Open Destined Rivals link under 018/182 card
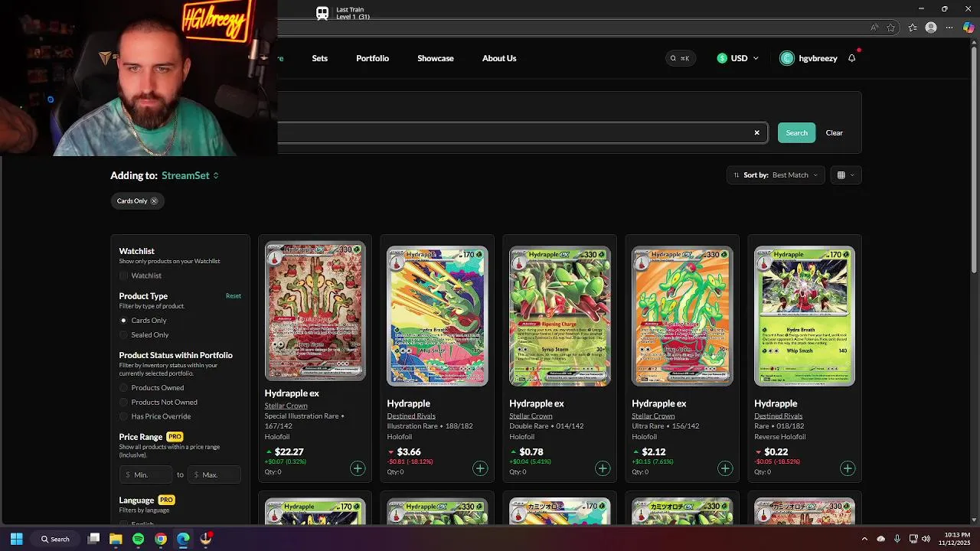This screenshot has height=551, width=980. pyautogui.click(x=779, y=416)
